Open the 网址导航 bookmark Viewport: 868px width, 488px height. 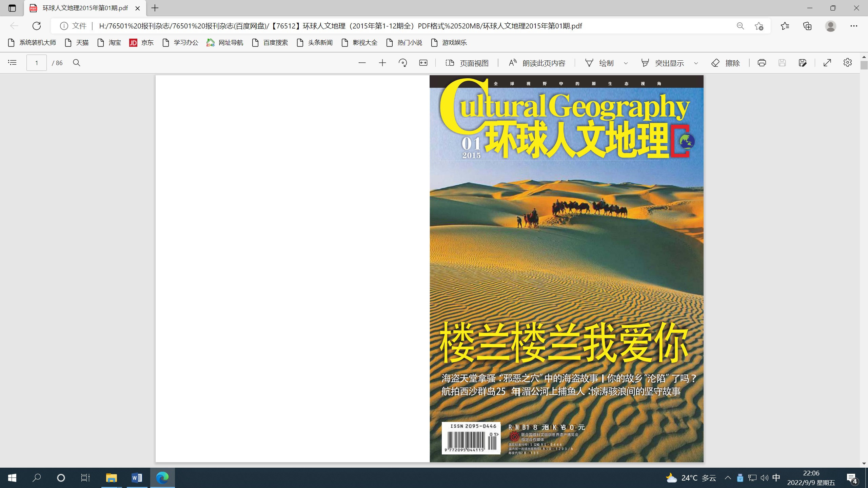point(225,43)
